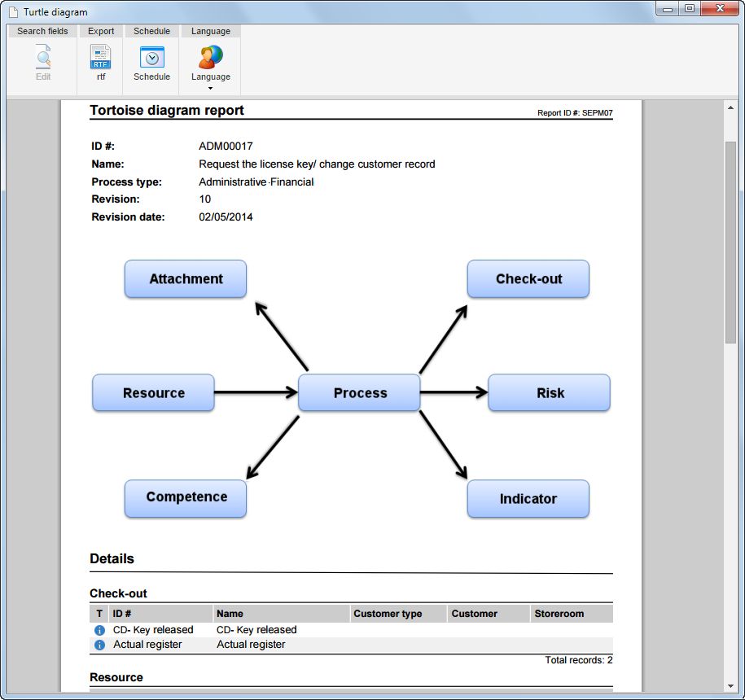Image resolution: width=745 pixels, height=700 pixels.
Task: Click the Customer type column header
Action: (x=399, y=614)
